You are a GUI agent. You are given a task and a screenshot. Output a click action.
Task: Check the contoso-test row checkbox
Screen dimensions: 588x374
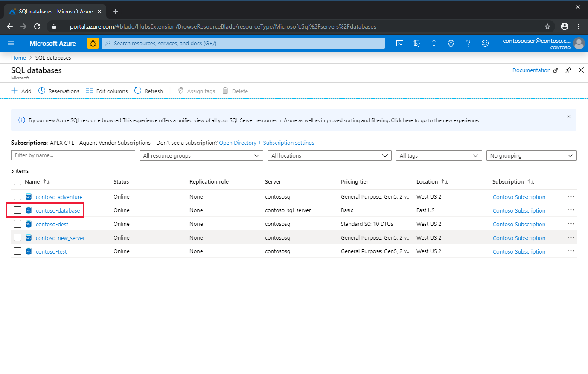(x=17, y=251)
